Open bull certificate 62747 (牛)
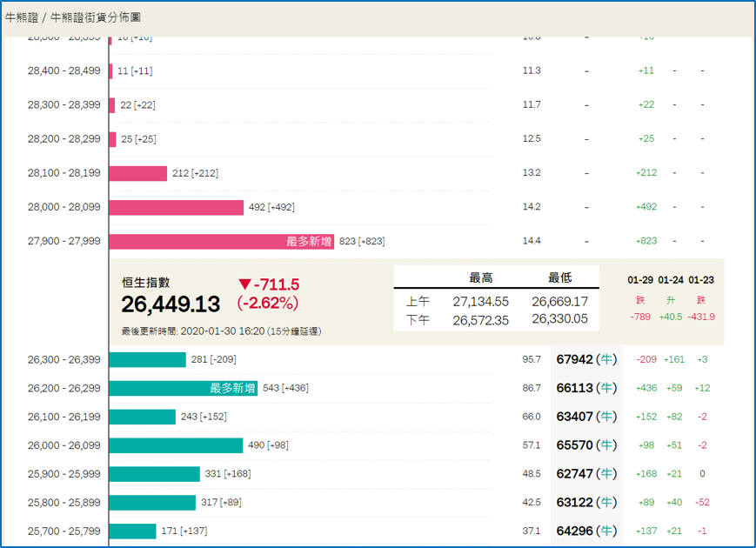The image size is (756, 548). click(586, 474)
